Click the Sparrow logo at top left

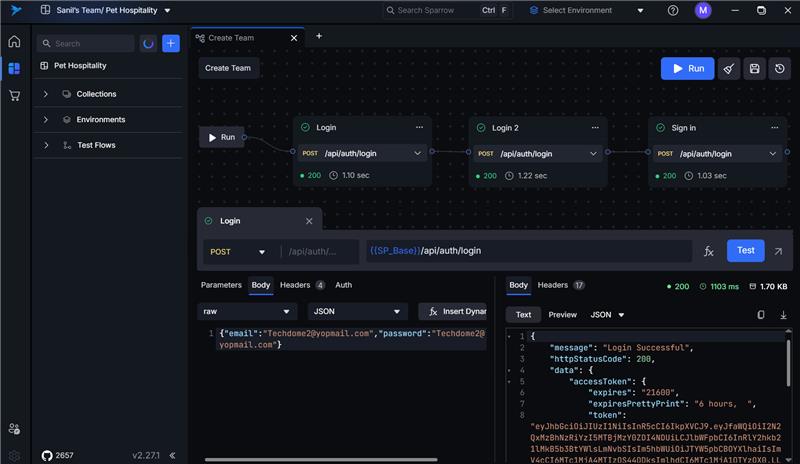point(16,10)
